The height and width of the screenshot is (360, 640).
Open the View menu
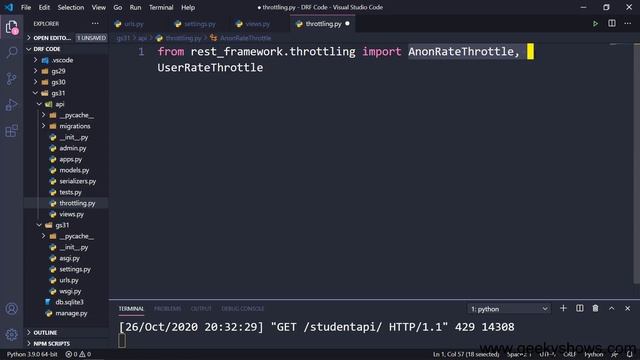98,7
